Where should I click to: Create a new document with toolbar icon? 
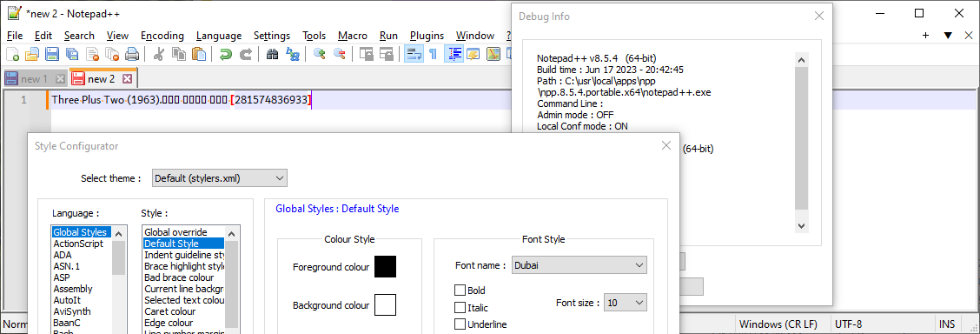[12, 55]
